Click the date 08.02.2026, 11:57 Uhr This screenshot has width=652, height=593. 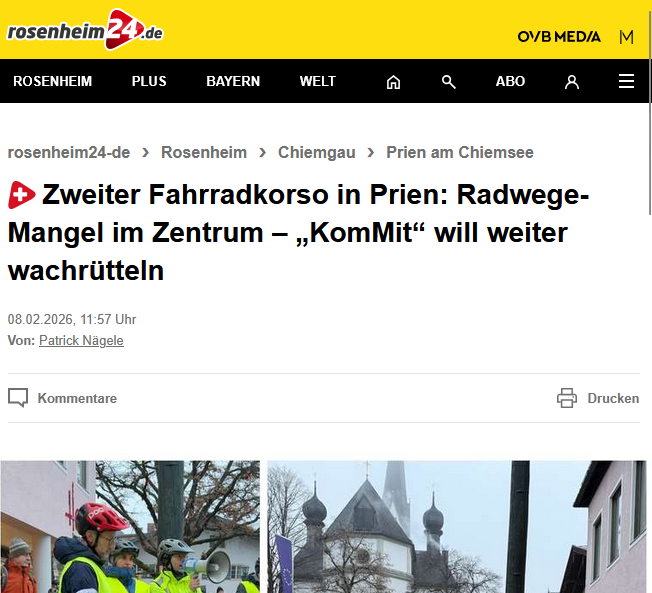72,319
